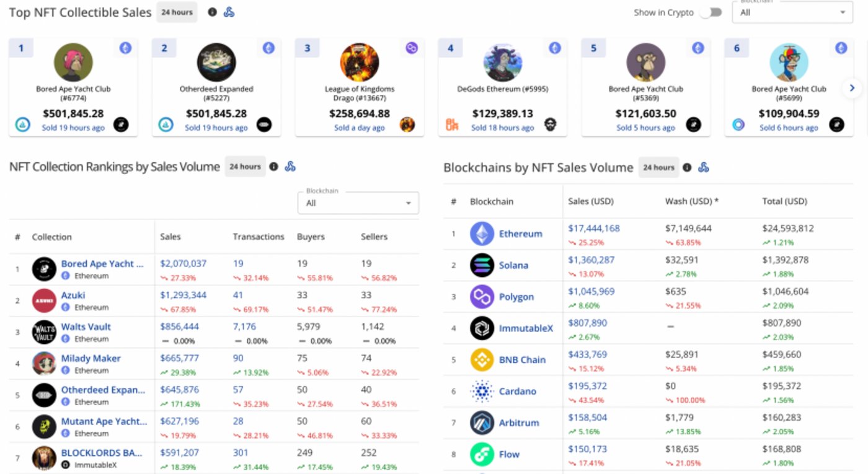Open the Polygon blockchain link

point(516,297)
